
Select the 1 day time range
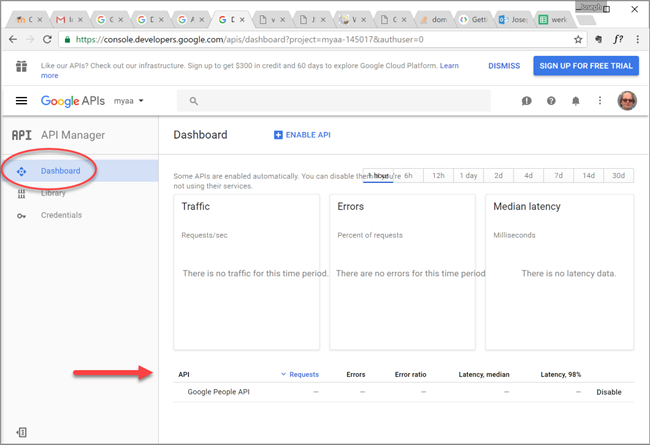[x=468, y=175]
